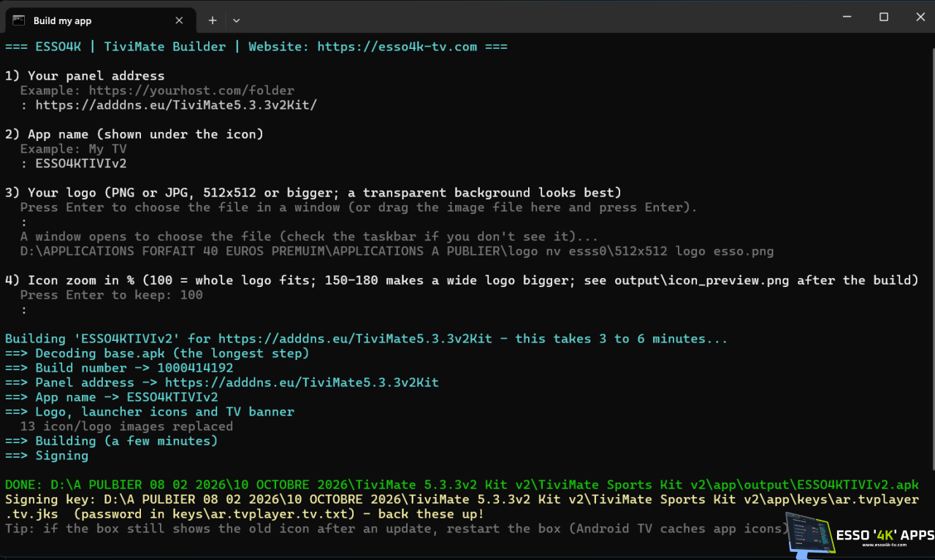Image resolution: width=935 pixels, height=560 pixels.
Task: Click the entered app name ': ESSO4KTIVIv2'
Action: 73,164
